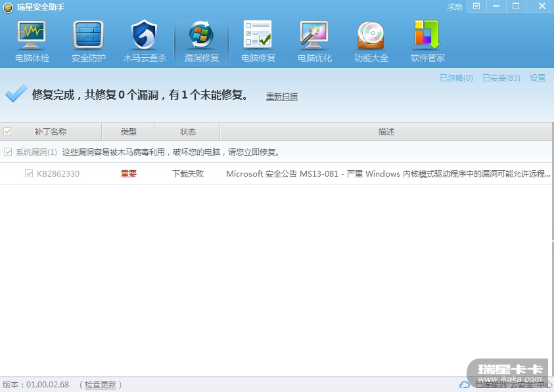Close the 瑞星安全助手 window
The height and width of the screenshot is (392, 554).
point(542,7)
